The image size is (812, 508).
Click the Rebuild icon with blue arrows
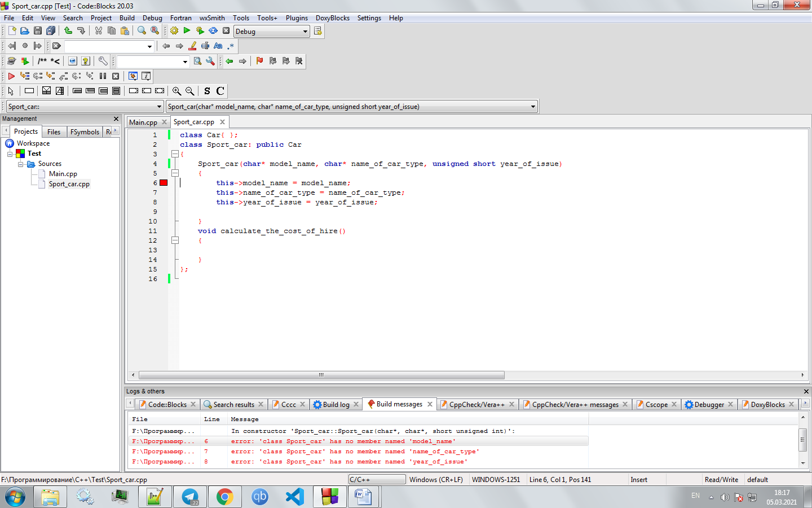(213, 31)
